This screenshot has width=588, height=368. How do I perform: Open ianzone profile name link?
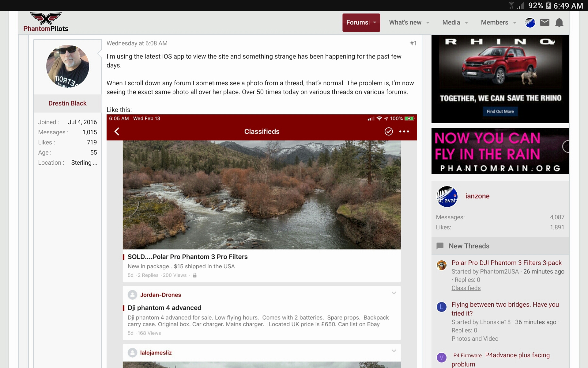click(x=477, y=196)
